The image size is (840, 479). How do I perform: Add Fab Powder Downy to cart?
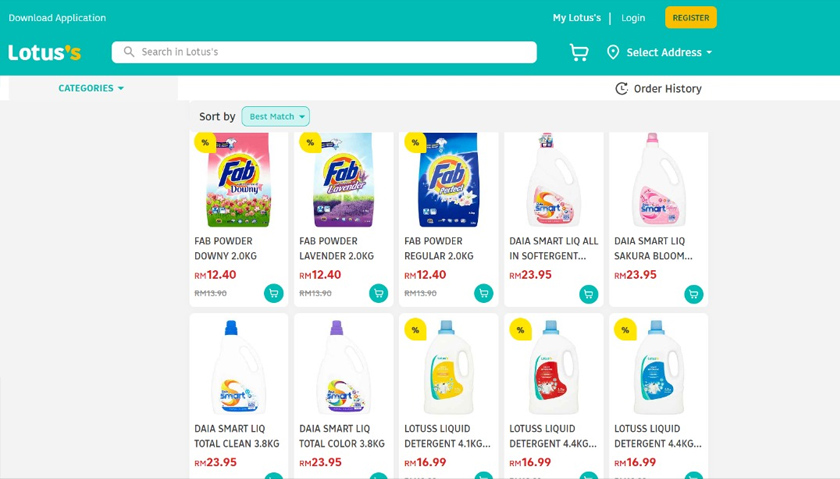pyautogui.click(x=273, y=293)
